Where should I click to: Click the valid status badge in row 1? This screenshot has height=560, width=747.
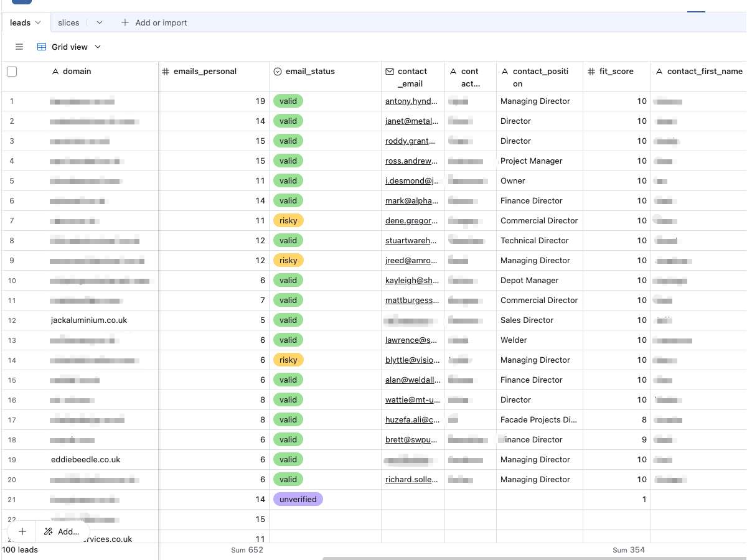tap(288, 101)
